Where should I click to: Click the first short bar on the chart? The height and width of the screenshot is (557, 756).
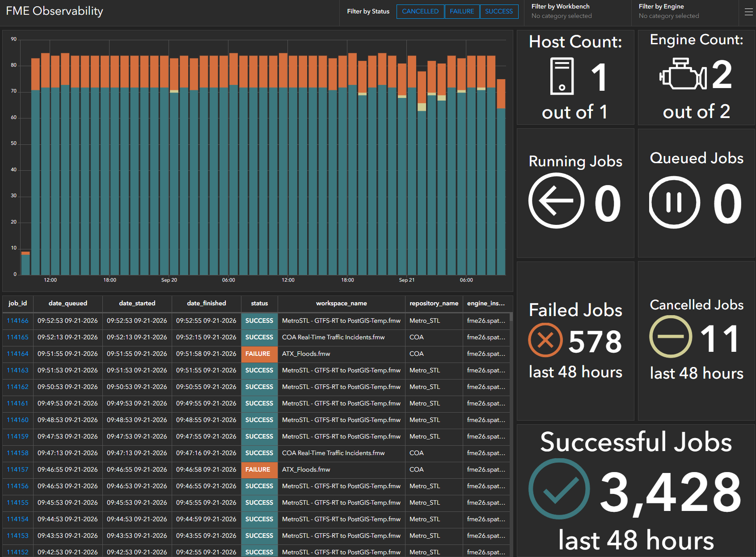click(x=25, y=263)
